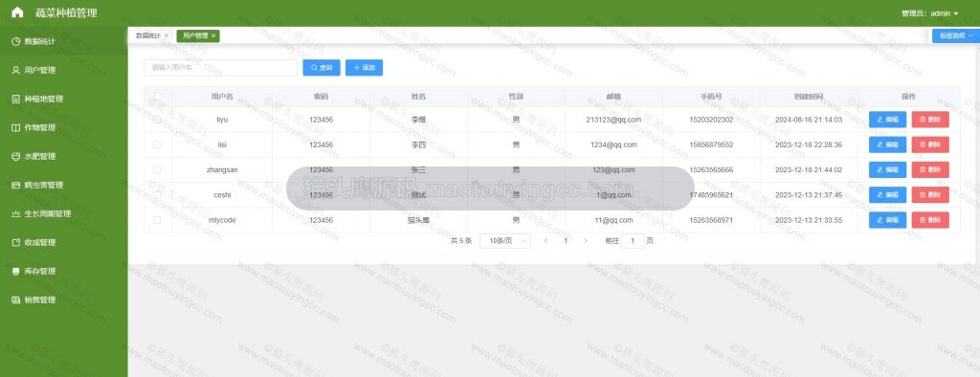This screenshot has width=980, height=377.
Task: Close the 数据统计 tab with its X
Action: pyautogui.click(x=167, y=36)
